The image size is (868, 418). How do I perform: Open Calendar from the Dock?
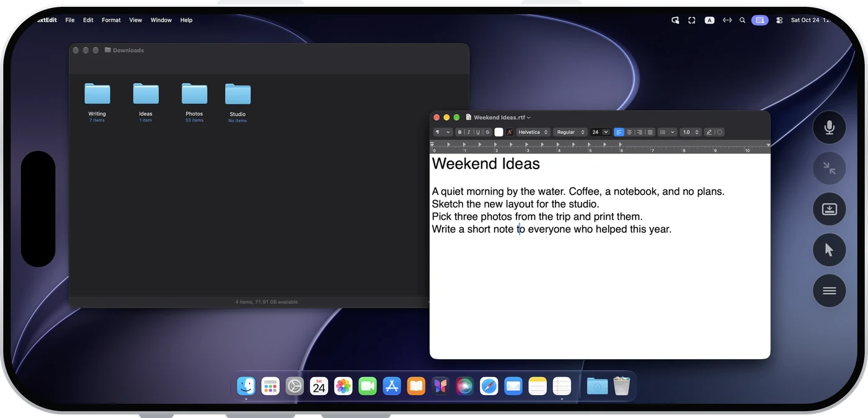point(319,386)
